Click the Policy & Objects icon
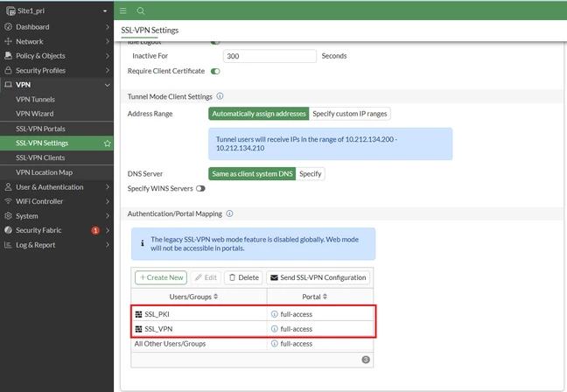Screen dimensions: 567x392 click(8, 56)
